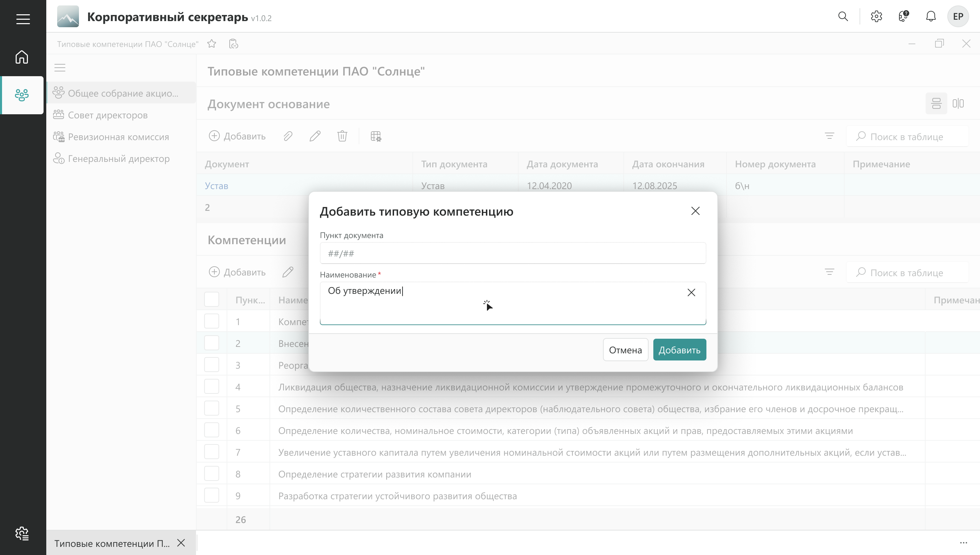Click the green Добавить button
The image size is (980, 555).
coord(679,350)
